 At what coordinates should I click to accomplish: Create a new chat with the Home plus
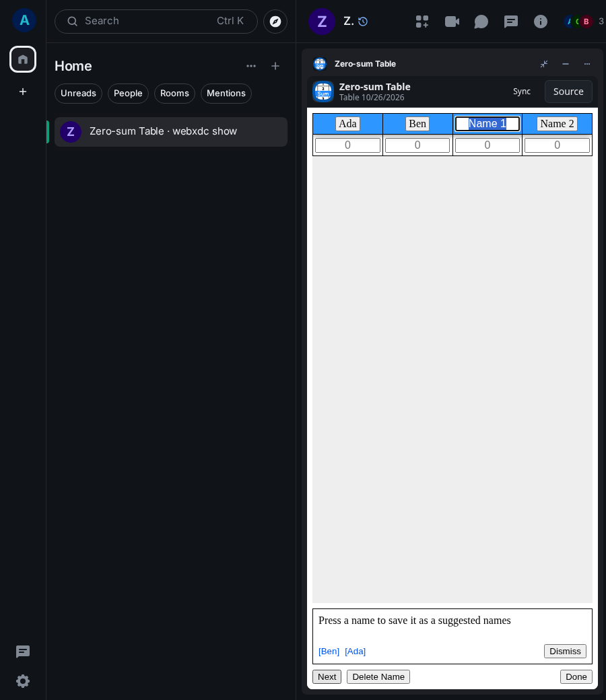tap(275, 66)
